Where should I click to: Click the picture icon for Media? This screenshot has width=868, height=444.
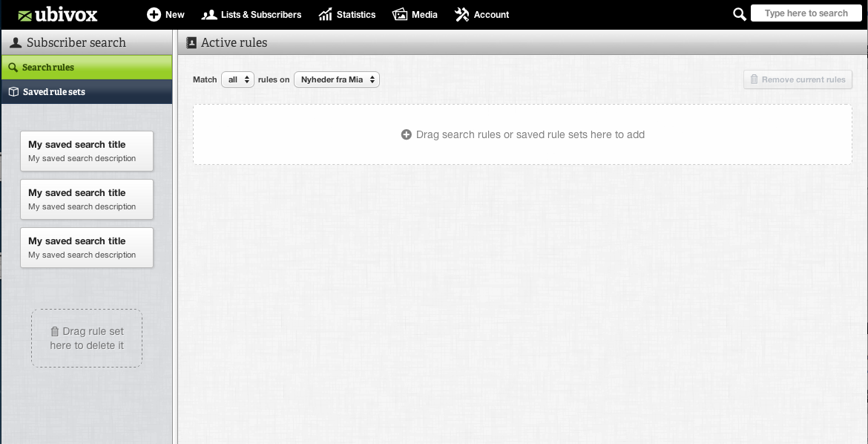(400, 14)
